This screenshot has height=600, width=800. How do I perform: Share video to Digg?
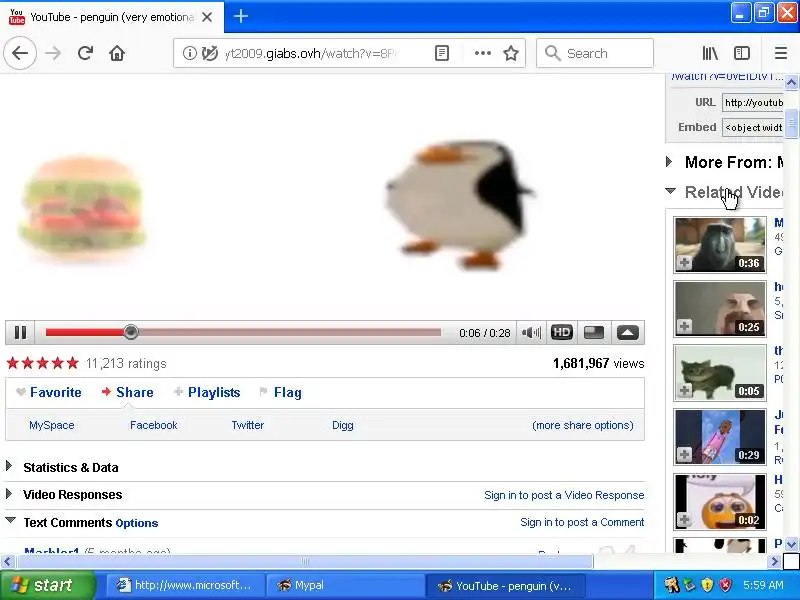click(x=342, y=425)
